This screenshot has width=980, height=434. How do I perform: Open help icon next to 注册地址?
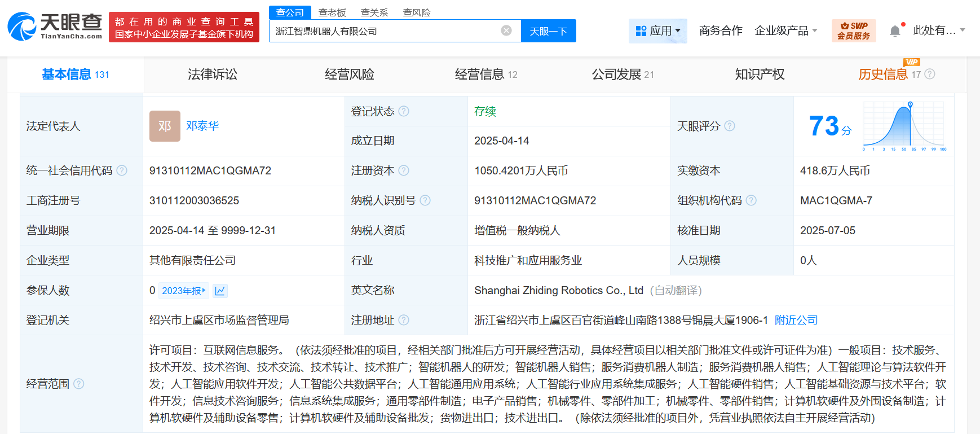404,320
